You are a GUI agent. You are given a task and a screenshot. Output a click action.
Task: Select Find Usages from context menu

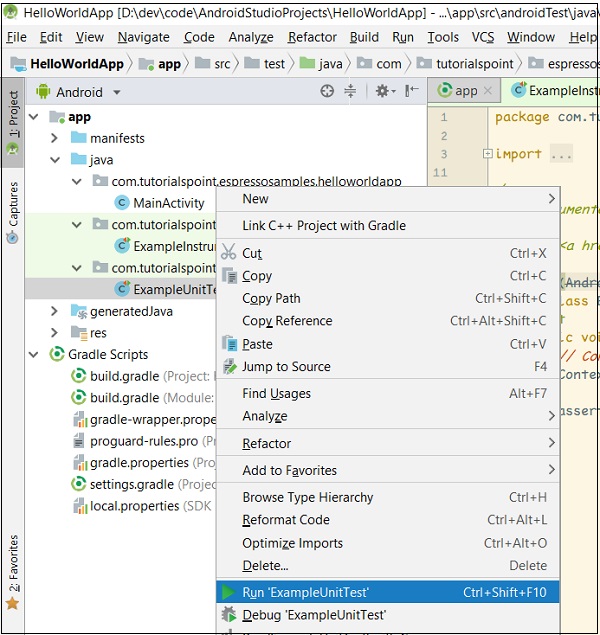[276, 394]
